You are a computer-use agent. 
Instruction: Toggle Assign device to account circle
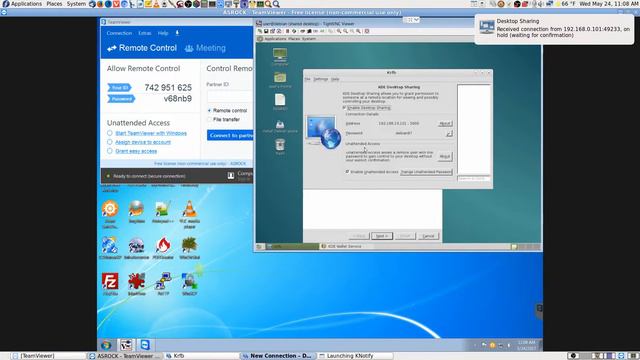pos(109,142)
